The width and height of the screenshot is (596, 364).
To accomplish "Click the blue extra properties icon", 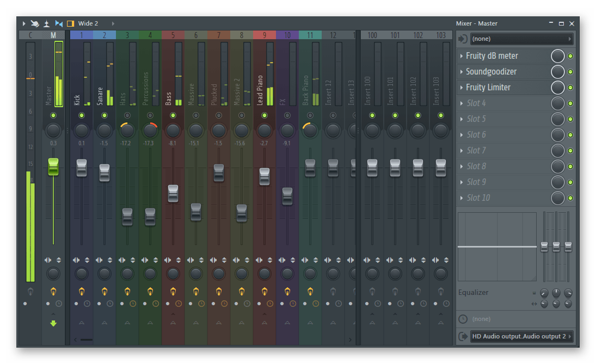I will (59, 23).
